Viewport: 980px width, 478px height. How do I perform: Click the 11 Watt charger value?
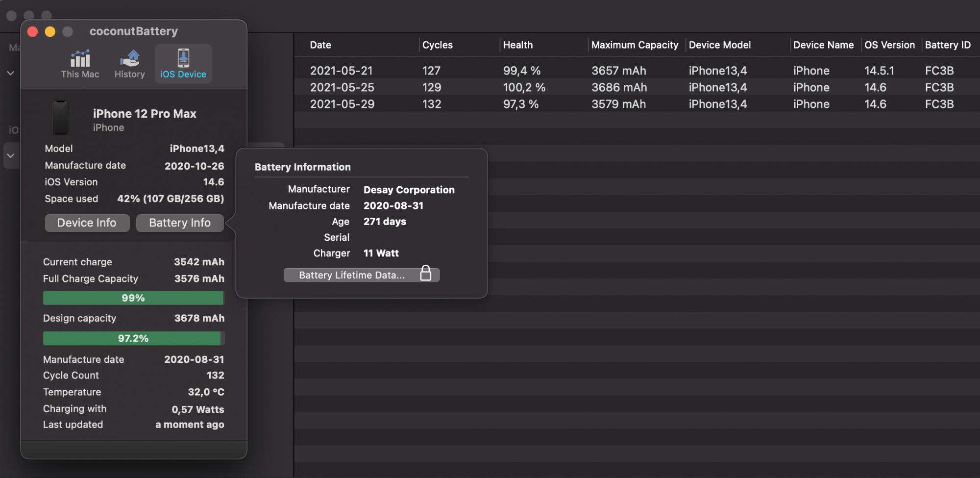(381, 253)
